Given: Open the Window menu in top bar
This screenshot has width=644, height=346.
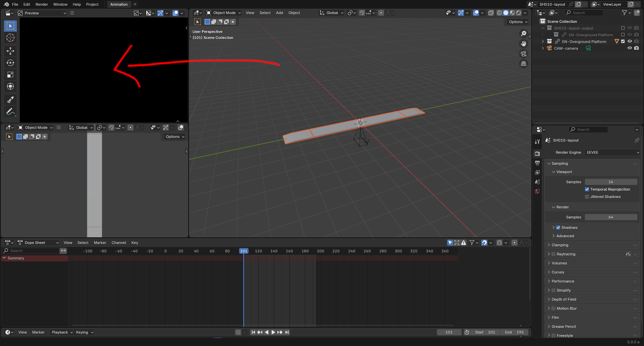Looking at the screenshot, I should pyautogui.click(x=60, y=4).
